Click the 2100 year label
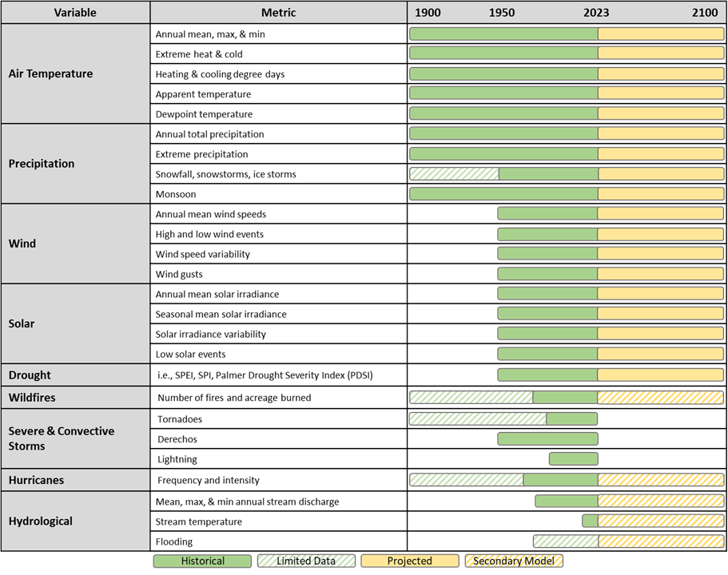Viewport: 728px width, 575px height. point(704,12)
